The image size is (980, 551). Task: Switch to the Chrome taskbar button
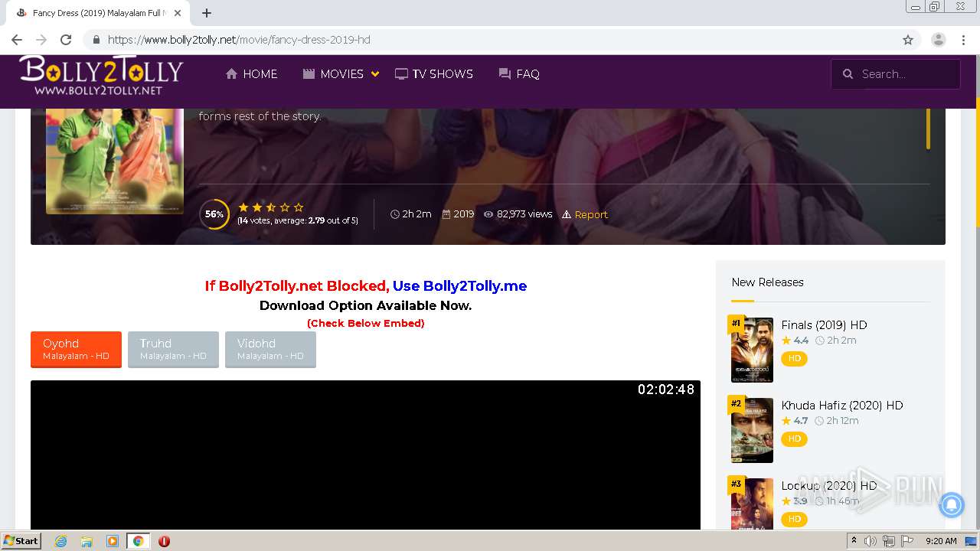point(138,541)
